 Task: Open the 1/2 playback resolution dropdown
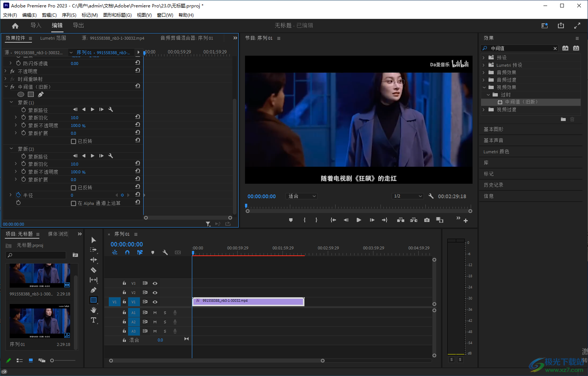pyautogui.click(x=408, y=196)
